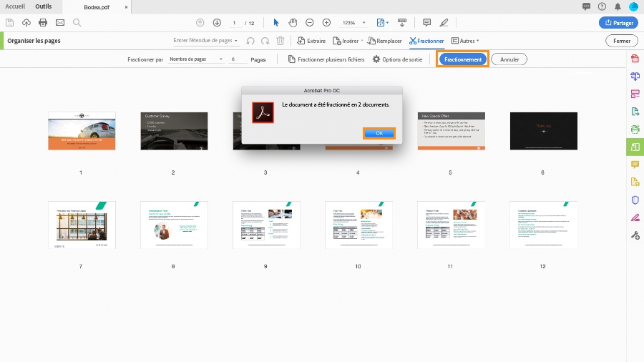Add a comment with the speech bubble icon

[x=426, y=23]
